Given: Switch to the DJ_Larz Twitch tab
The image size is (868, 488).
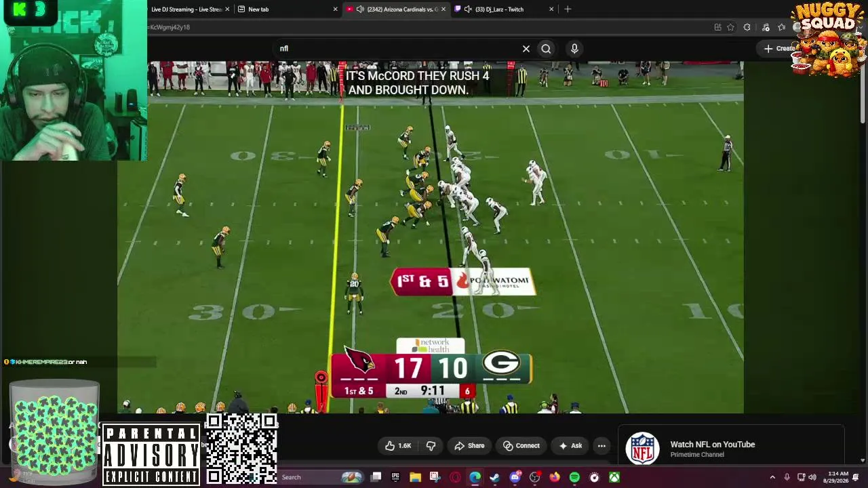Looking at the screenshot, I should pos(504,9).
